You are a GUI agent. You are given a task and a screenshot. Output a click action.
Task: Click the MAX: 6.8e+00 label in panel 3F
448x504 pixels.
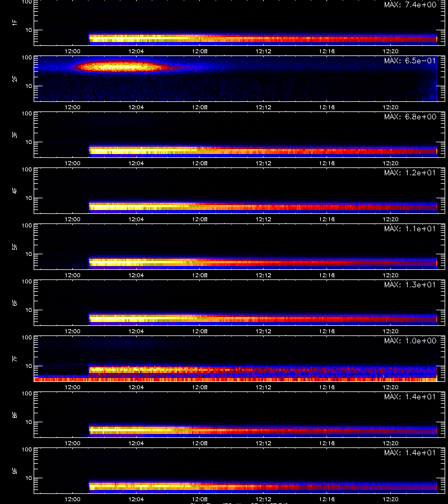click(410, 116)
